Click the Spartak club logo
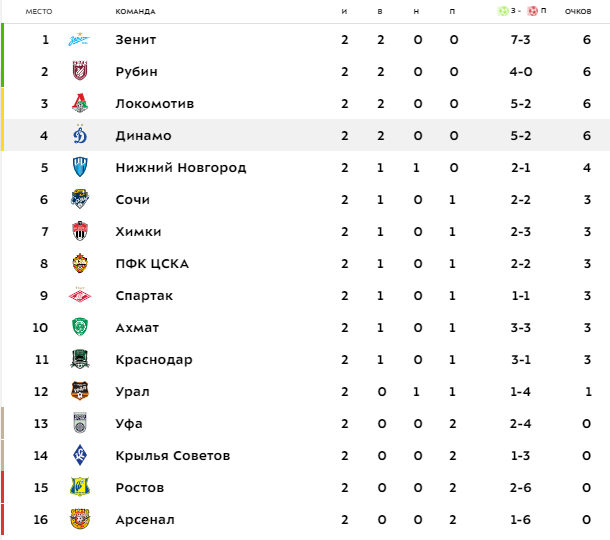 [x=80, y=296]
